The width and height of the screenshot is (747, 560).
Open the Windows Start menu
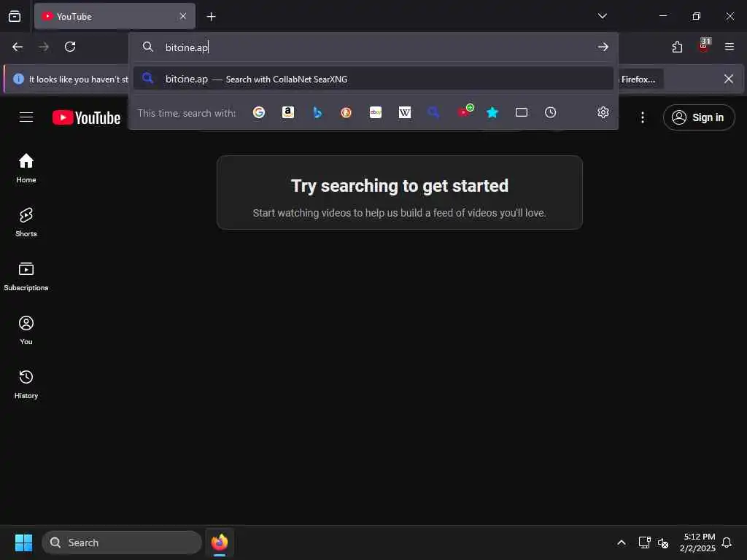pyautogui.click(x=23, y=542)
